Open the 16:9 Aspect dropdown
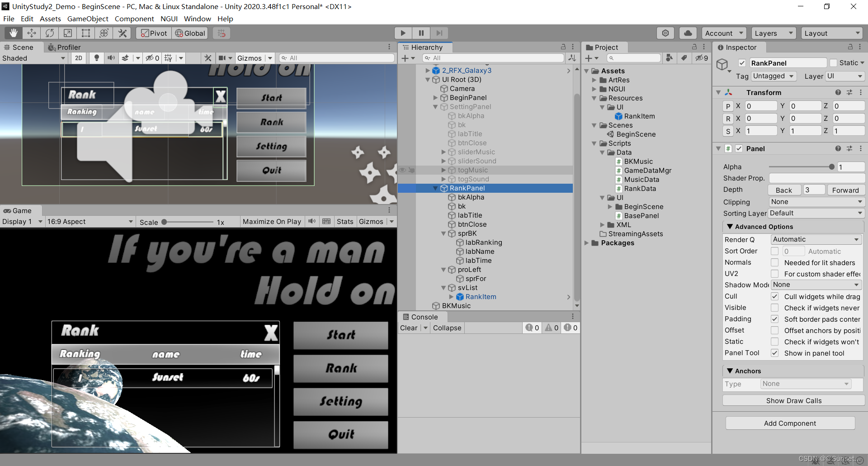868x466 pixels. click(x=90, y=221)
